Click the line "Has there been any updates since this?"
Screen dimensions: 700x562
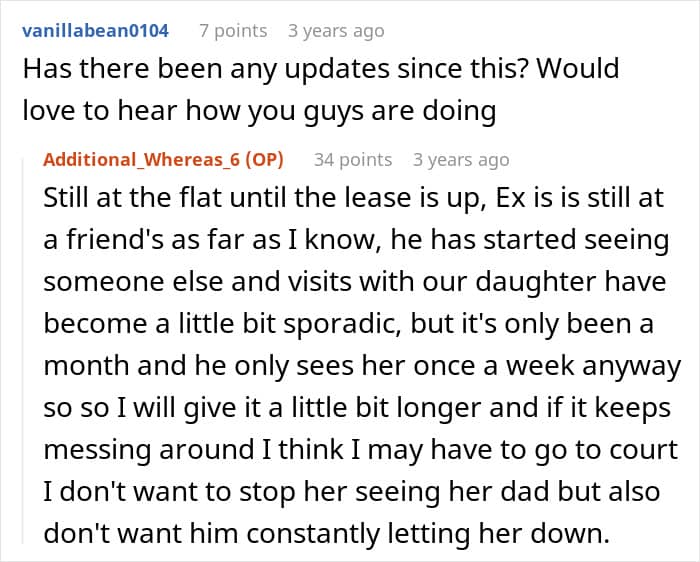click(275, 69)
